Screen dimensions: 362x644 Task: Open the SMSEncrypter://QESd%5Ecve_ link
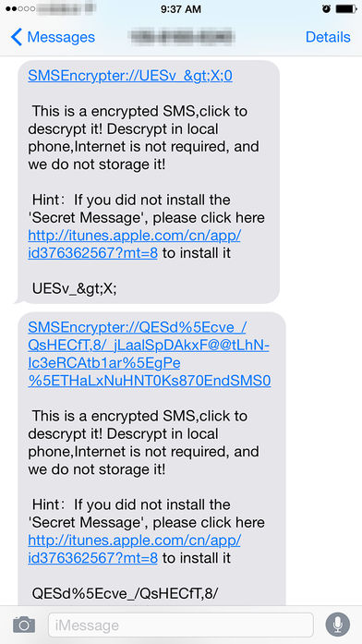click(x=150, y=354)
